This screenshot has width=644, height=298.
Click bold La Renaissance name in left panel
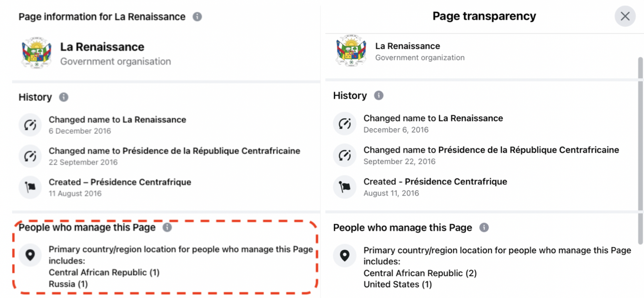[x=102, y=47]
